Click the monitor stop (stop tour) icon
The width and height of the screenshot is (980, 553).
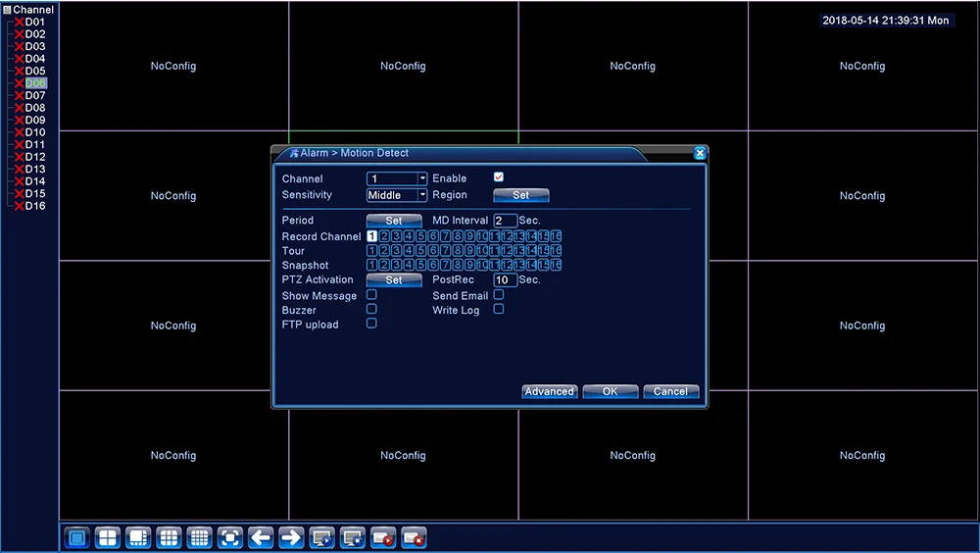click(353, 537)
